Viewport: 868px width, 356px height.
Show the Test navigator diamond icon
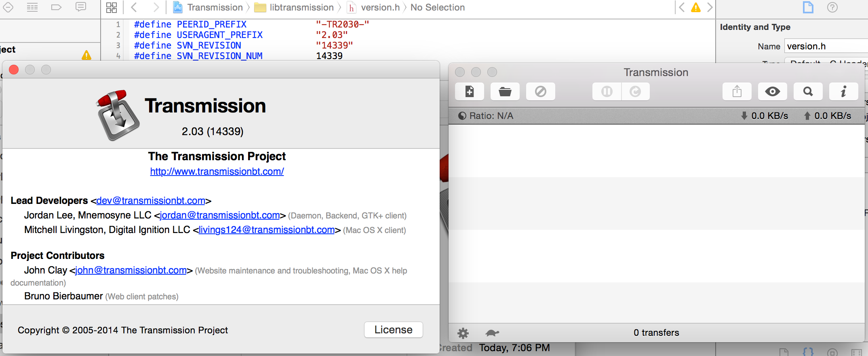8,7
